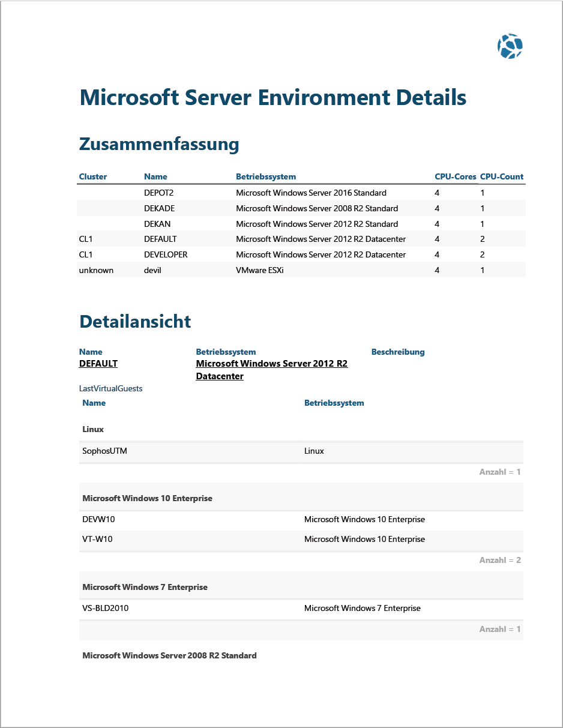Screen dimensions: 563x728
Task: Click Microsoft Windows Server 2012 R2 Standard cell
Action: pos(317,224)
